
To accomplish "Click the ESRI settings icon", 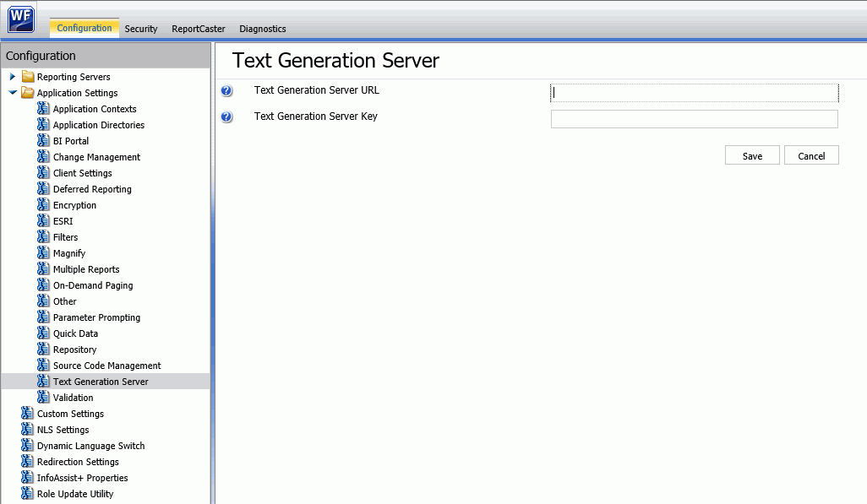I will click(43, 220).
